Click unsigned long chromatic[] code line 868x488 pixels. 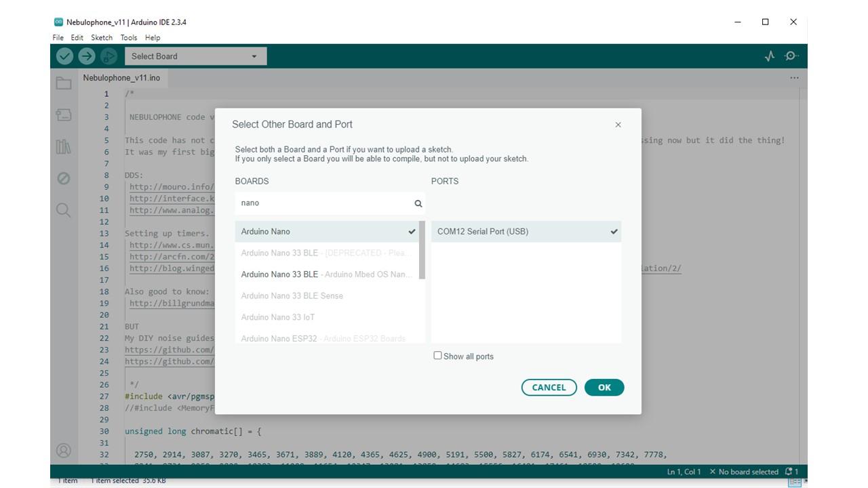pos(193,431)
